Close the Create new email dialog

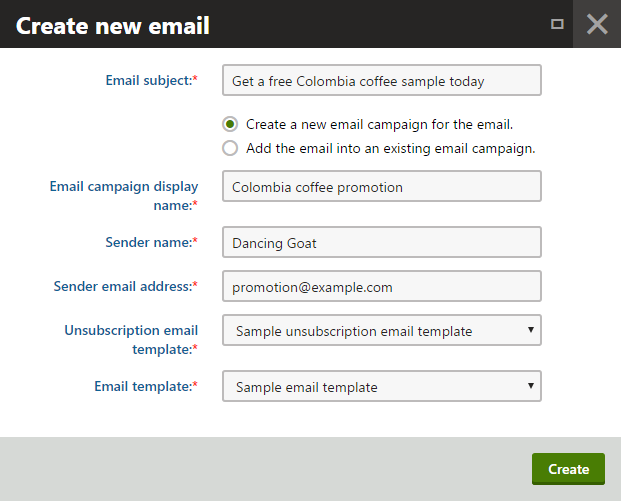click(597, 24)
